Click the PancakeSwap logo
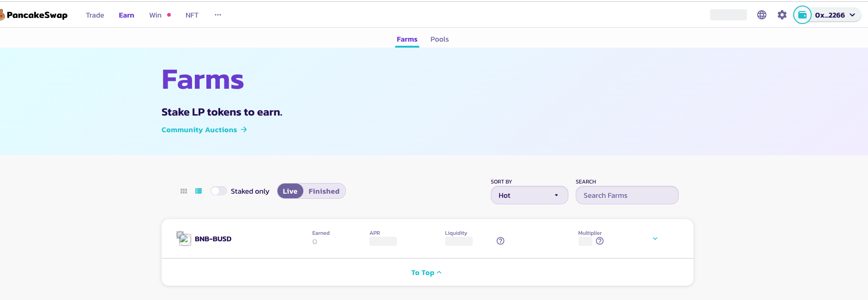868x300 pixels. click(34, 15)
